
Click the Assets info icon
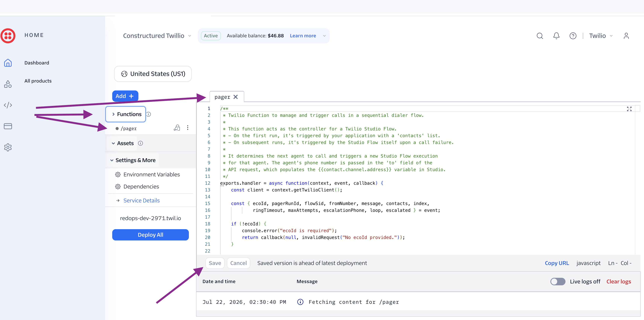click(x=140, y=143)
